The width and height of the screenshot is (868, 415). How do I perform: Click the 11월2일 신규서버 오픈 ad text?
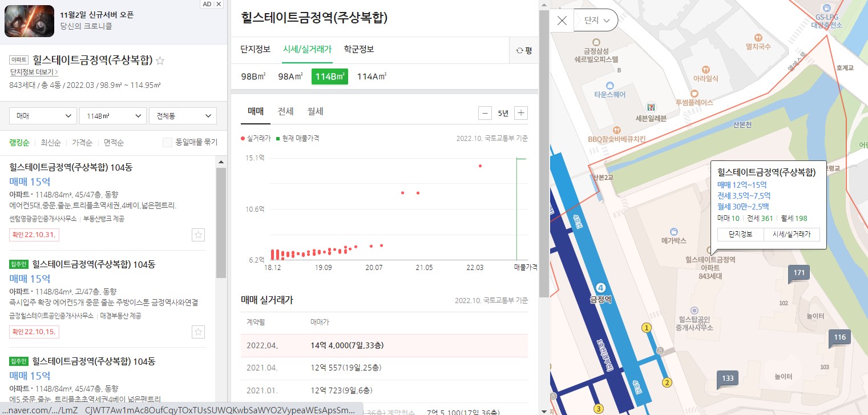point(96,15)
